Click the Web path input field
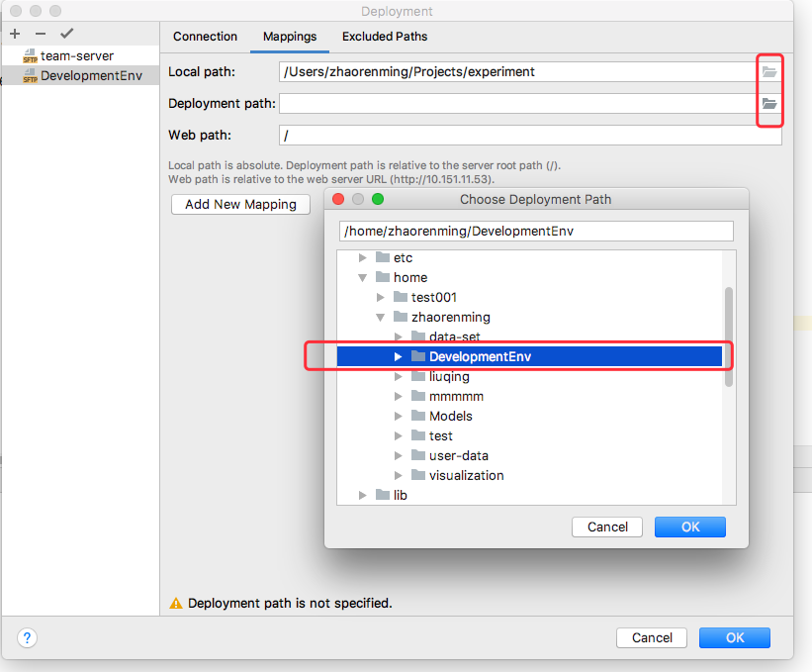Screen dimensions: 812x672 (530, 135)
